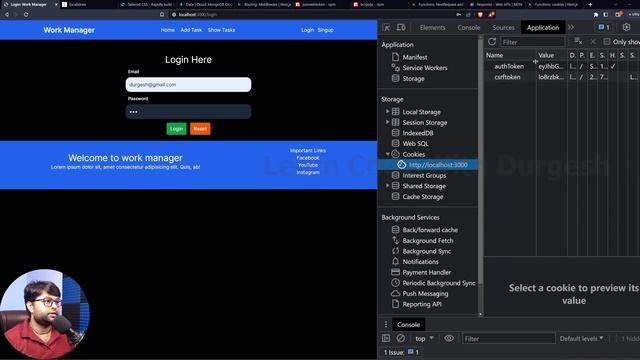640x360 pixels.
Task: Clear all cookies icon
Action: 578,42
